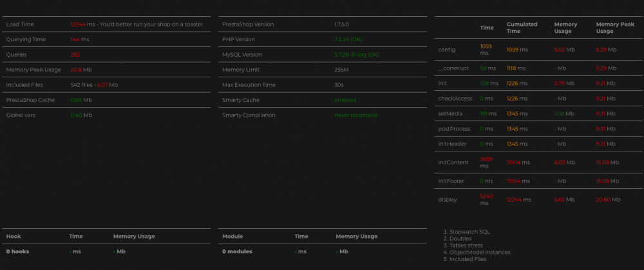Click the Cumulated Time column header
This screenshot has width=644, height=270.
[522, 28]
